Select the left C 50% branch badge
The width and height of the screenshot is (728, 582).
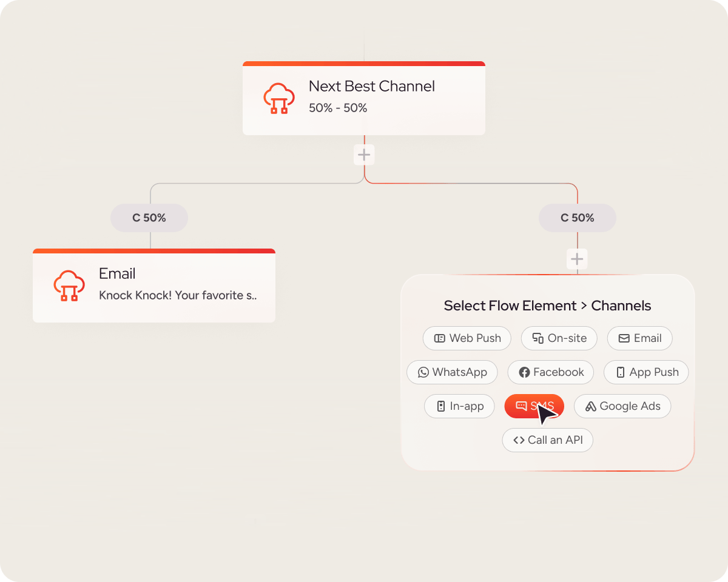[149, 218]
